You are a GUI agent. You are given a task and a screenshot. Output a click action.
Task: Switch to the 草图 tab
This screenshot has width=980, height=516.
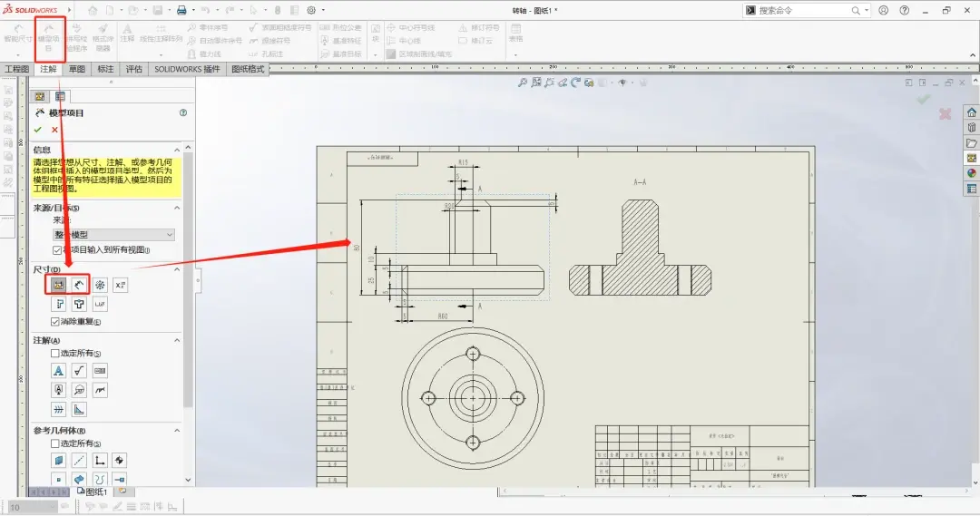(x=77, y=69)
